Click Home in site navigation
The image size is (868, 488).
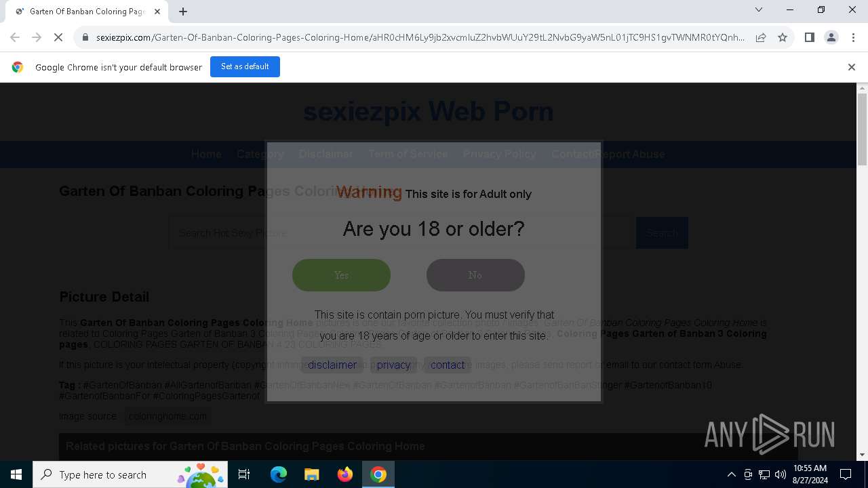pyautogui.click(x=206, y=154)
